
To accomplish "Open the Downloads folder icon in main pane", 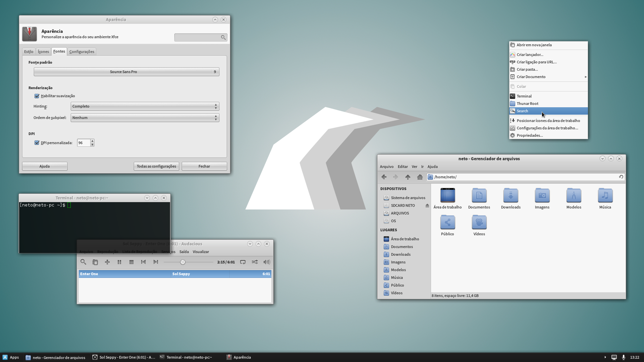I will tap(511, 198).
